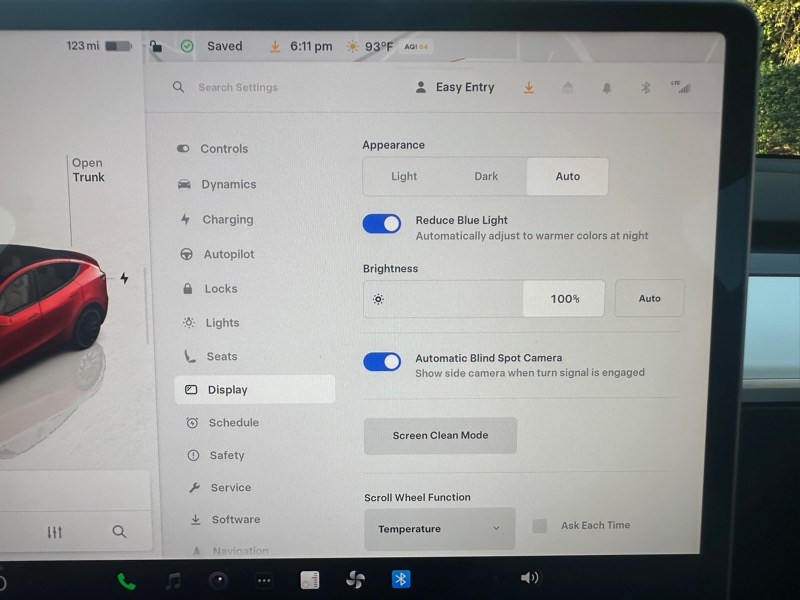This screenshot has width=800, height=600.
Task: Select the Dark appearance option
Action: pyautogui.click(x=486, y=177)
